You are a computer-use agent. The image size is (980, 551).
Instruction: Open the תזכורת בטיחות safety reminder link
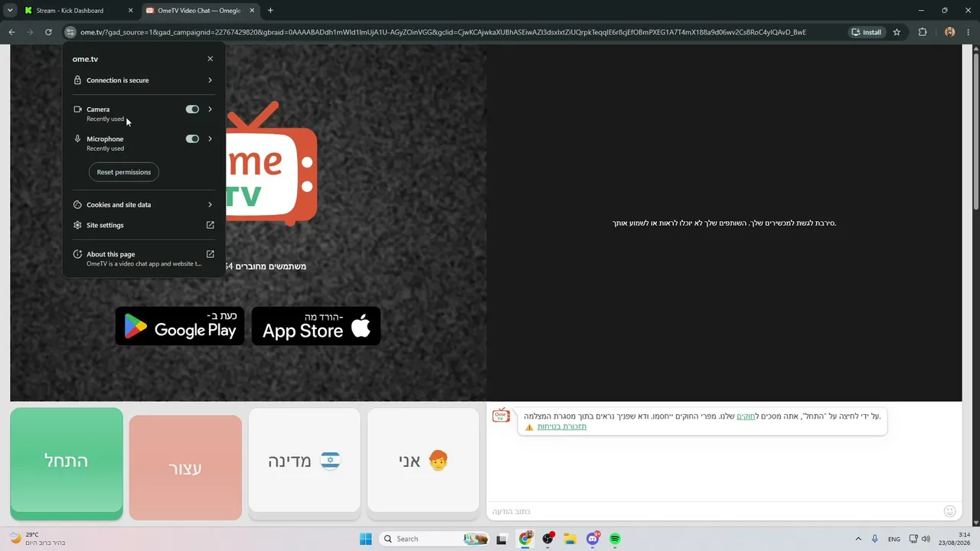click(x=562, y=427)
